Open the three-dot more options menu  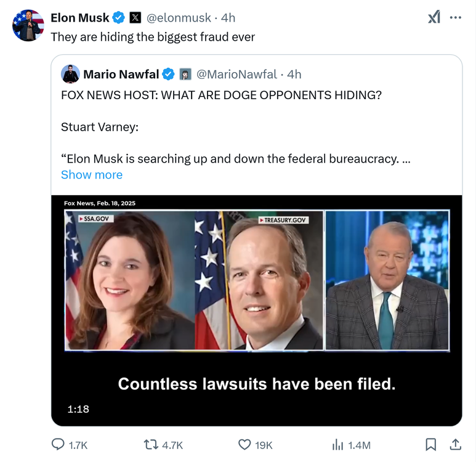point(456,17)
